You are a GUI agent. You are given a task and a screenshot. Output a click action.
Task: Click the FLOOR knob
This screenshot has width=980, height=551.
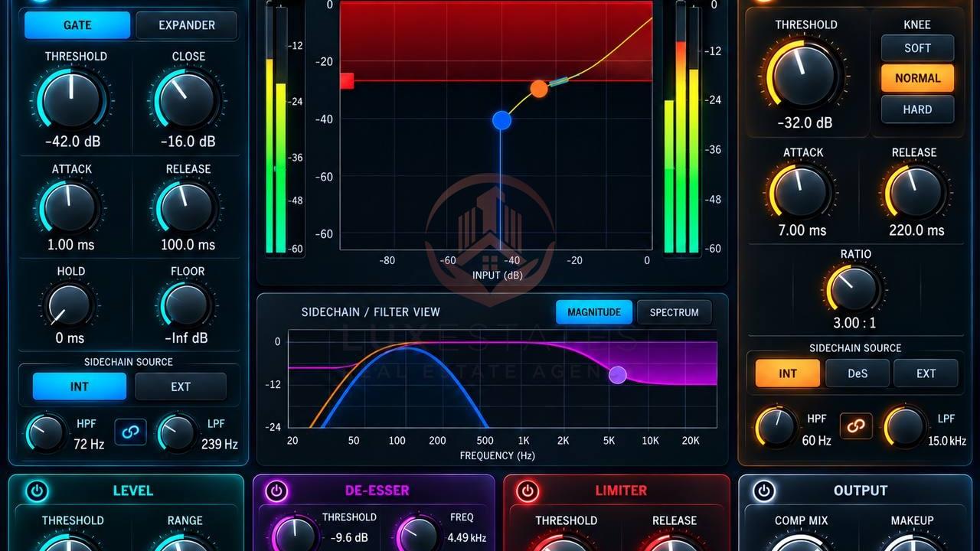tap(185, 306)
